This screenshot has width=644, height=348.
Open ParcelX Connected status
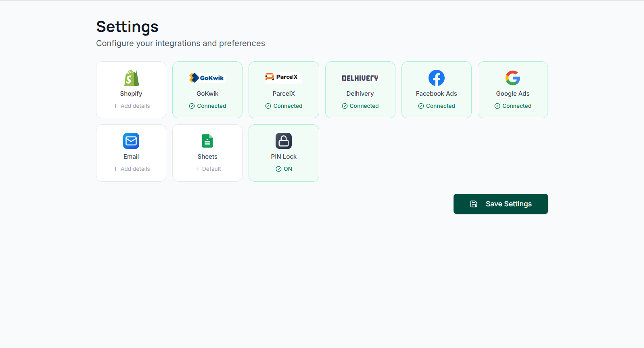click(284, 106)
